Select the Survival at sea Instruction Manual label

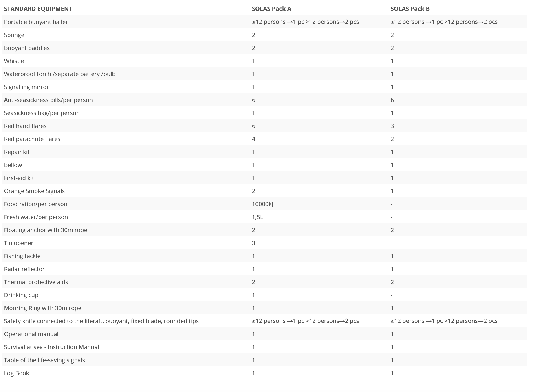[51, 347]
